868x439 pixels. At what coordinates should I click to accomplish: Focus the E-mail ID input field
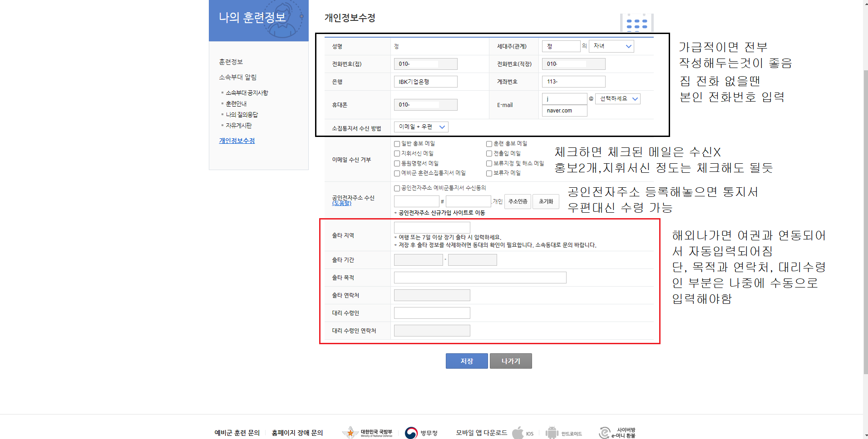[565, 99]
